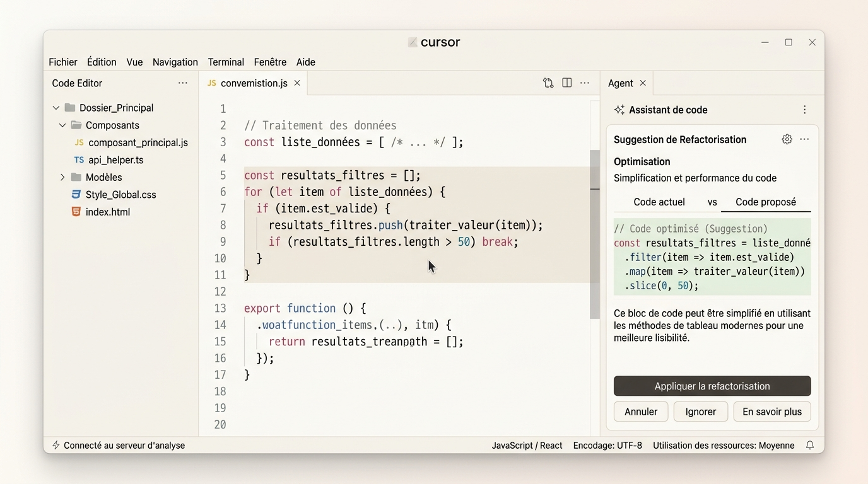Click the 'Traitement des données' comment line
The width and height of the screenshot is (868, 484).
[x=320, y=125]
